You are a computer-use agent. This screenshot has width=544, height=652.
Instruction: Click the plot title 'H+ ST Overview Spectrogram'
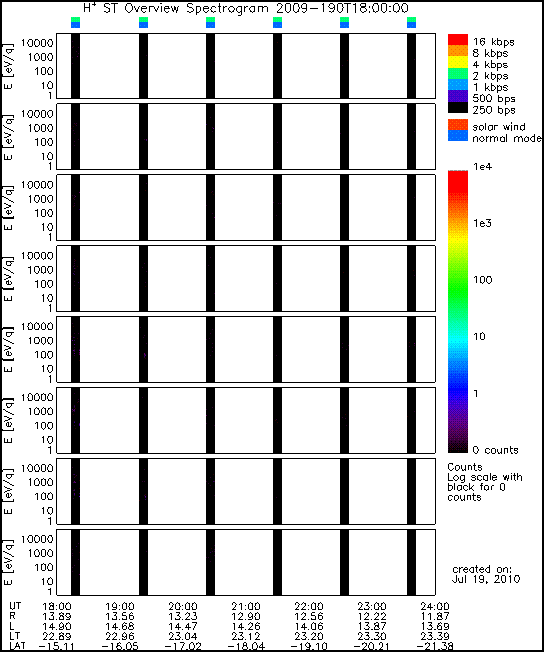click(178, 8)
